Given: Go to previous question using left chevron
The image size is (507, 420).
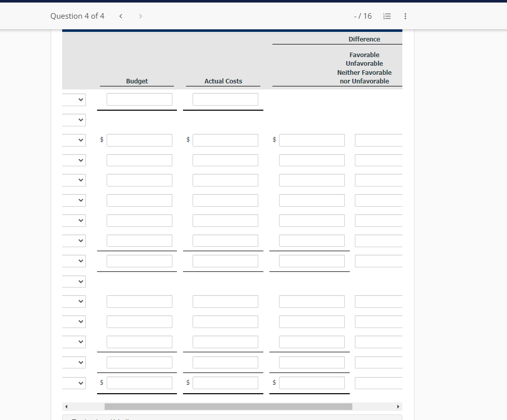Looking at the screenshot, I should click(121, 16).
